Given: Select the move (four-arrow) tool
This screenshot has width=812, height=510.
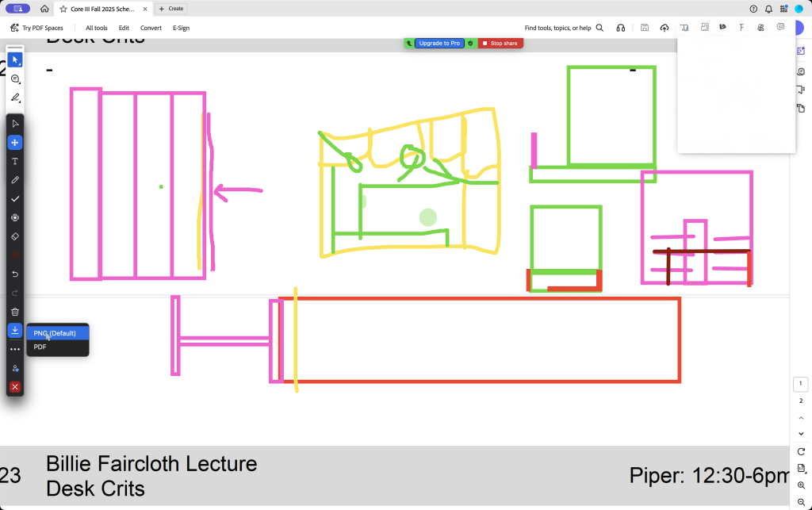Looking at the screenshot, I should tap(15, 143).
